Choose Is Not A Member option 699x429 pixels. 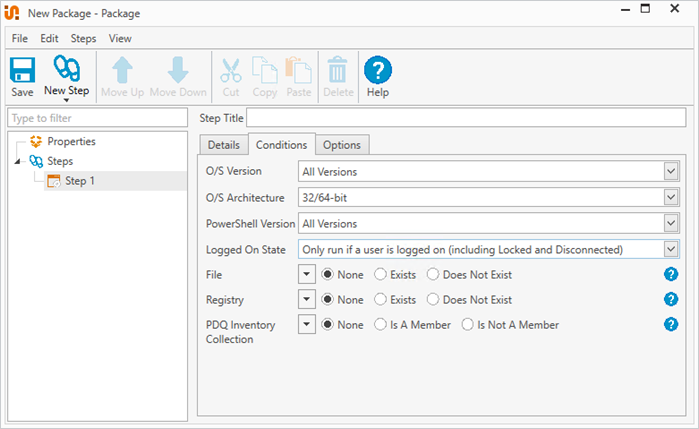click(468, 324)
